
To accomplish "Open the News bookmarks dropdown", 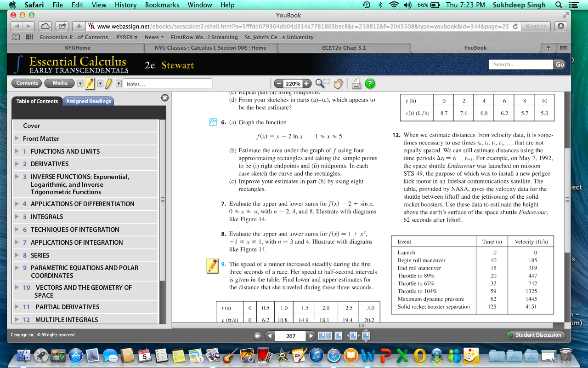I will 155,37.
